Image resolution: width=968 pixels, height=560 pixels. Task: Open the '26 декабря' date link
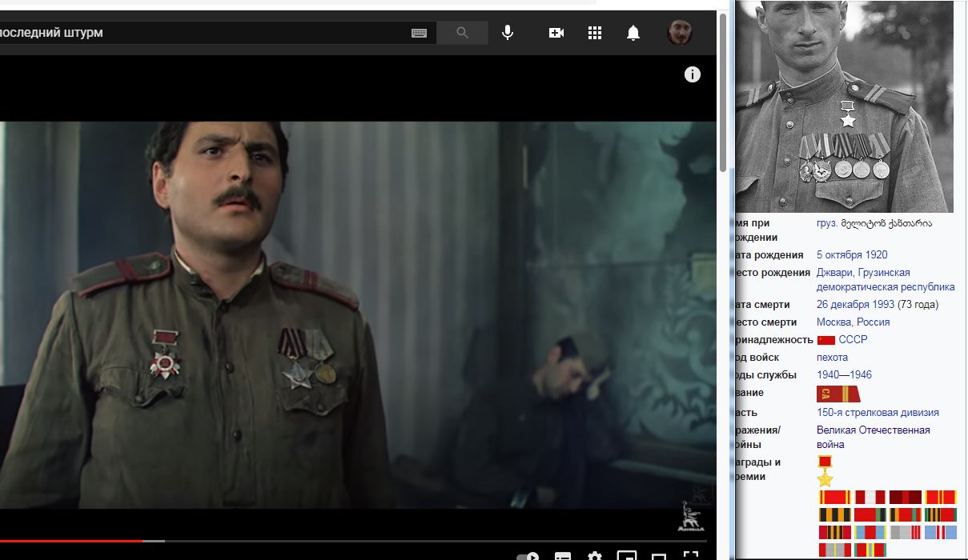coord(842,305)
